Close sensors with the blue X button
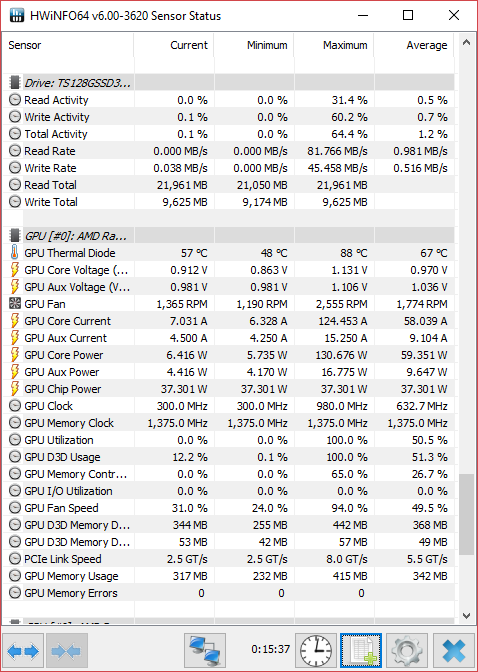 point(454,651)
